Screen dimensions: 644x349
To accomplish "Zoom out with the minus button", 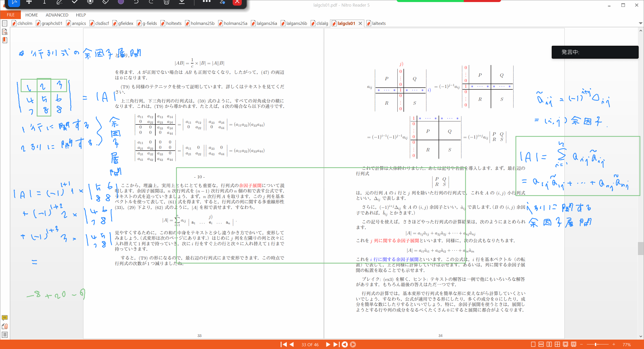I will coord(581,344).
